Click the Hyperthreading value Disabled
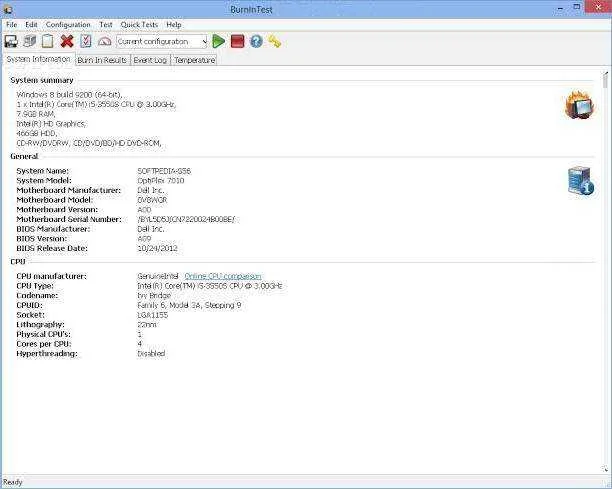This screenshot has height=489, width=612. 151,354
